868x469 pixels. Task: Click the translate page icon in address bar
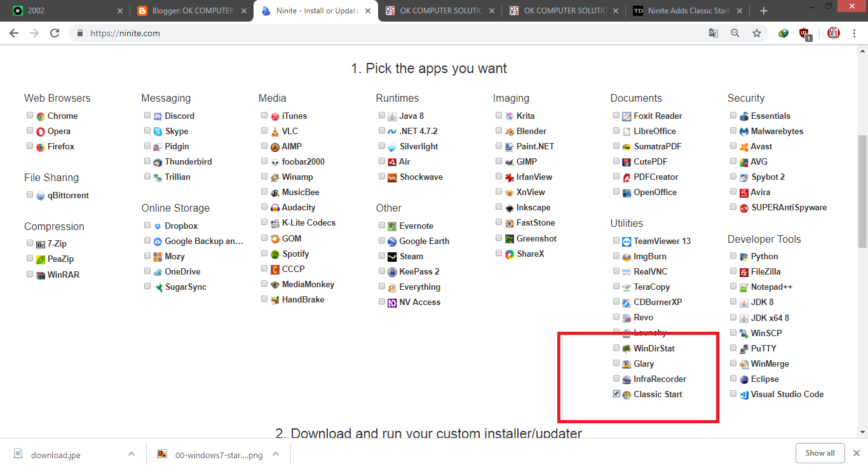click(x=714, y=33)
